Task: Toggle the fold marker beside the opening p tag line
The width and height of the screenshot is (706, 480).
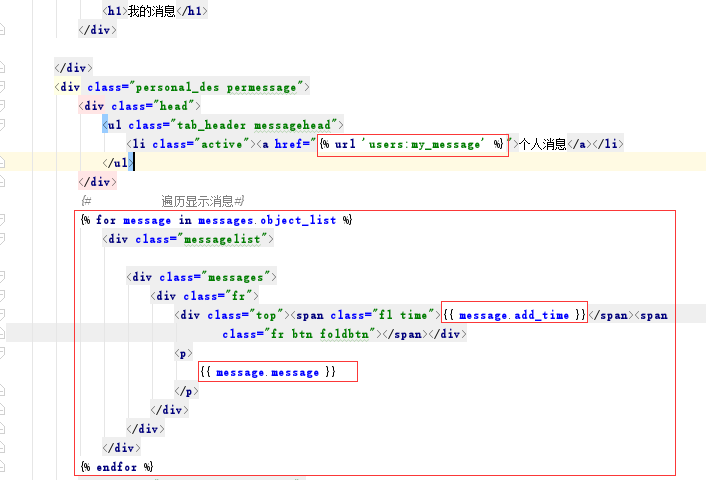Action: tap(2, 353)
